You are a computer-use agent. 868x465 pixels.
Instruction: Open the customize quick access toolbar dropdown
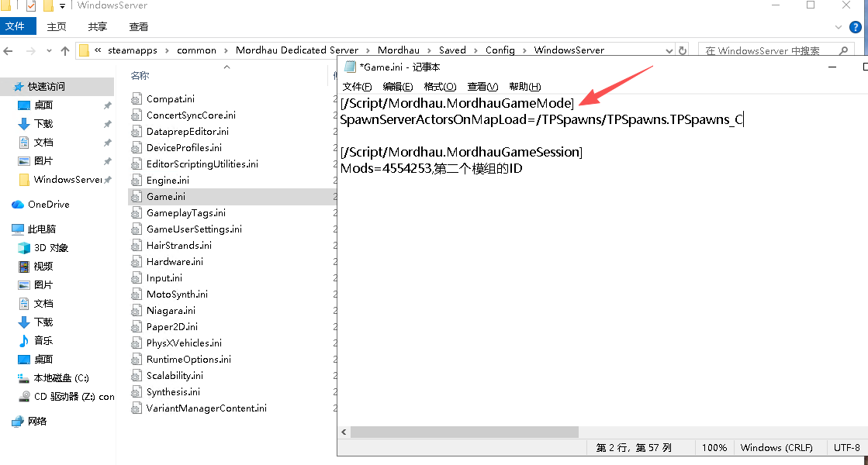(62, 5)
